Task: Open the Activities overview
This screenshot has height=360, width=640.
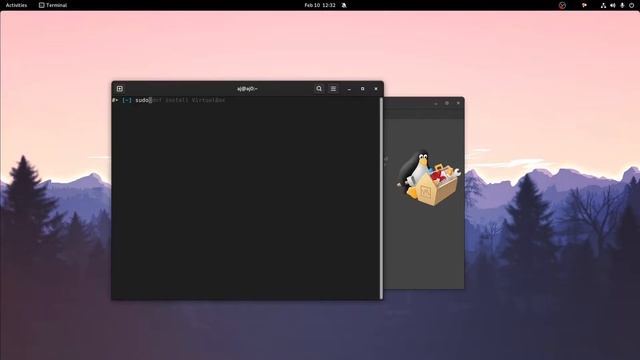Action: [x=16, y=5]
